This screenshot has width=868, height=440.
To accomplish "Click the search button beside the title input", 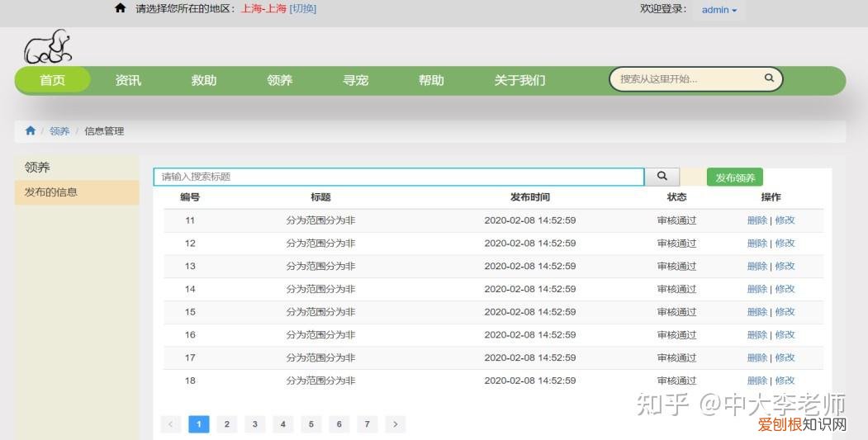I will click(x=662, y=177).
